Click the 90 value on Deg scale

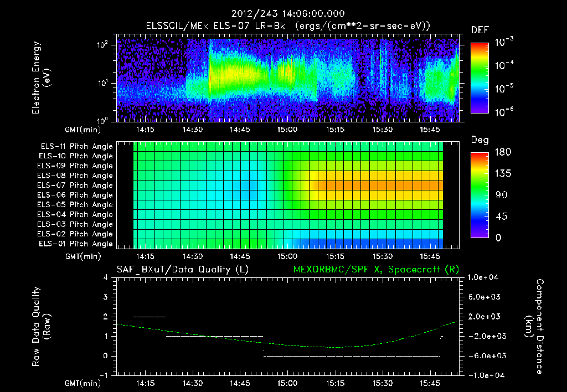pos(501,195)
